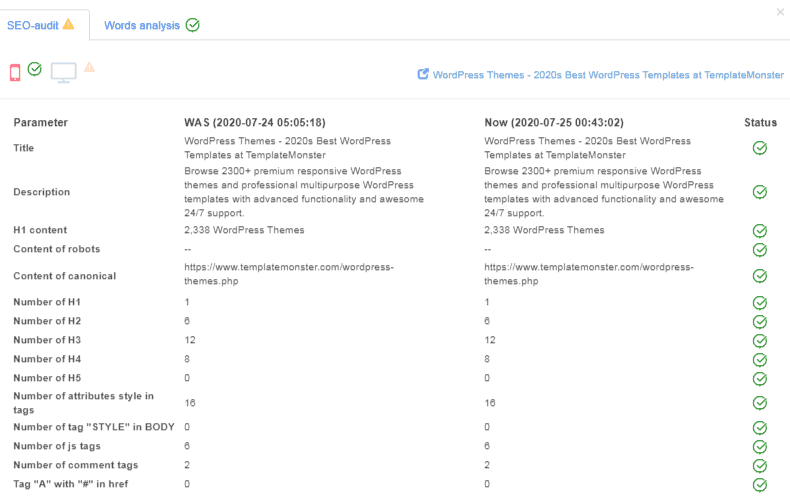The width and height of the screenshot is (790, 501).
Task: Select the Content of robots label
Action: click(x=56, y=249)
